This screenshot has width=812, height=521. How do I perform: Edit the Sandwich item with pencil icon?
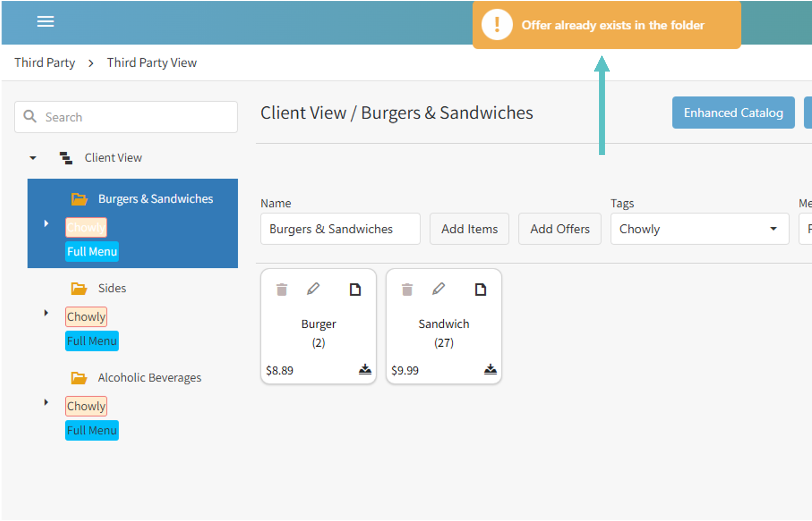[x=439, y=289]
